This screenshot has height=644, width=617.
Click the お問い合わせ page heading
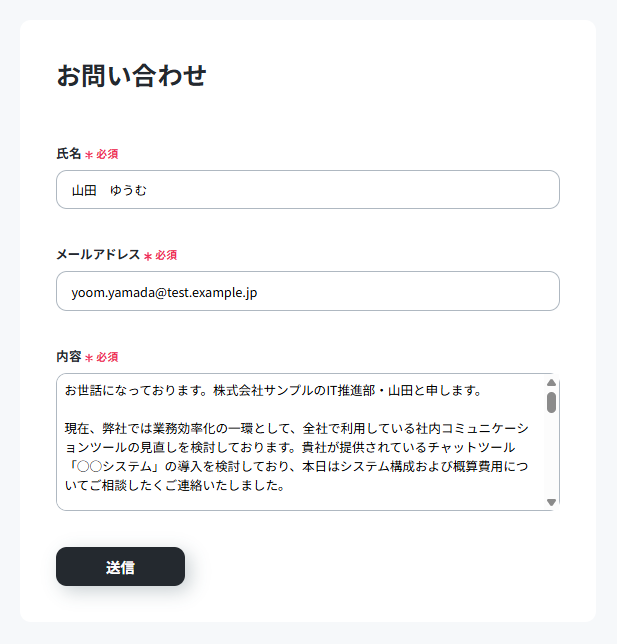(x=131, y=76)
